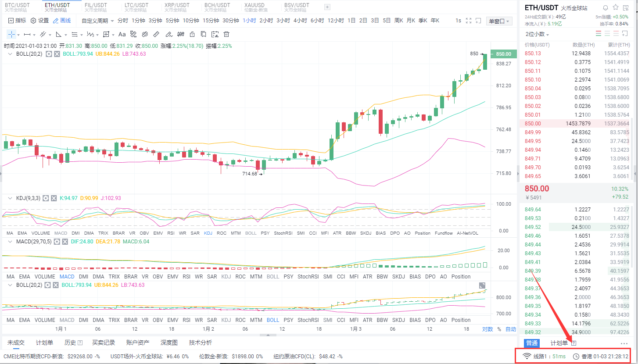Click the trash icon to delete drawings
Viewport: 638px width, 364px height.
click(x=226, y=34)
